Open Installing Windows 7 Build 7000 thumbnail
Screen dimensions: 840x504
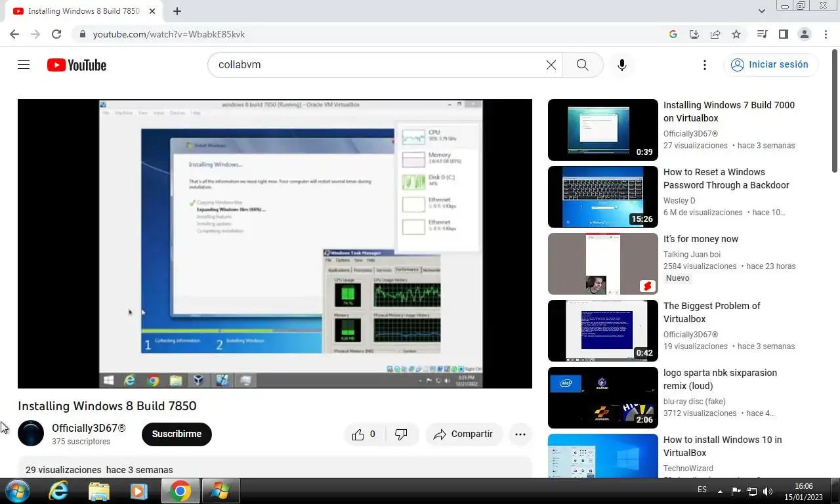[602, 130]
